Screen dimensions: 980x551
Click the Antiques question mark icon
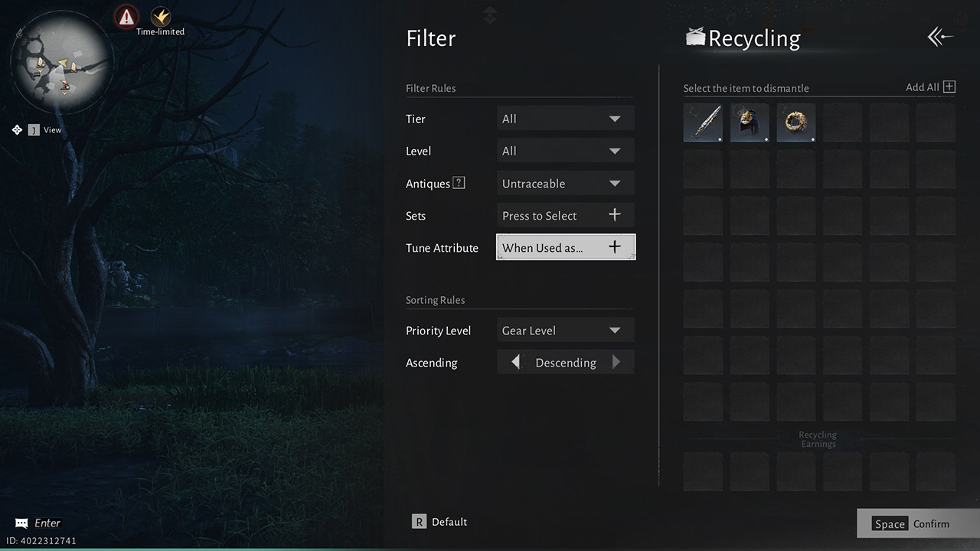tap(459, 183)
